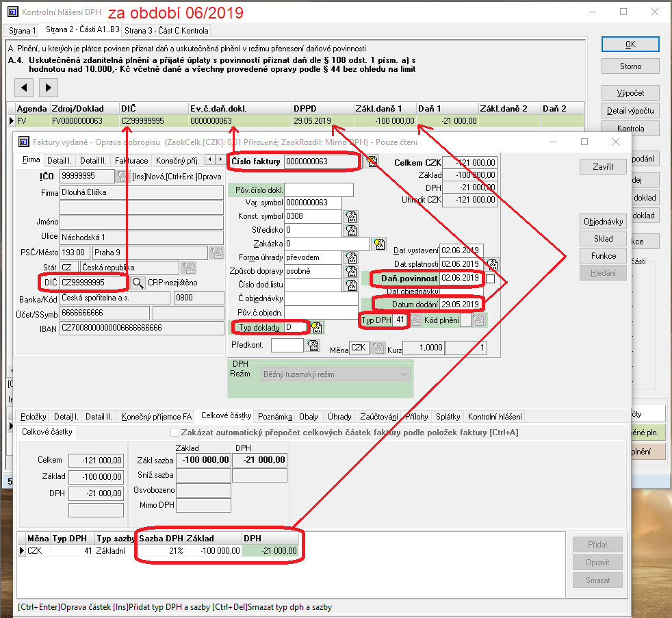Click the lookup icon next to Typ DPH
The width and height of the screenshot is (672, 618).
tap(415, 320)
